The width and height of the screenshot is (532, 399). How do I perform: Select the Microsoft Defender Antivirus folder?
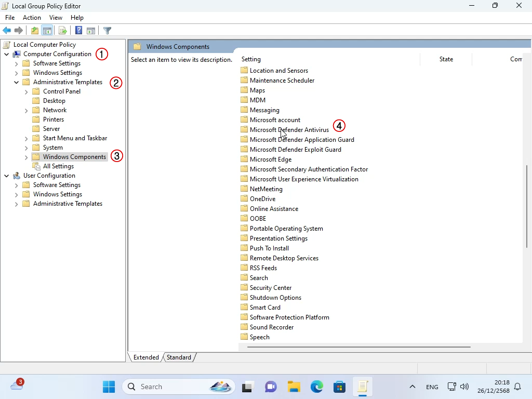click(x=289, y=130)
